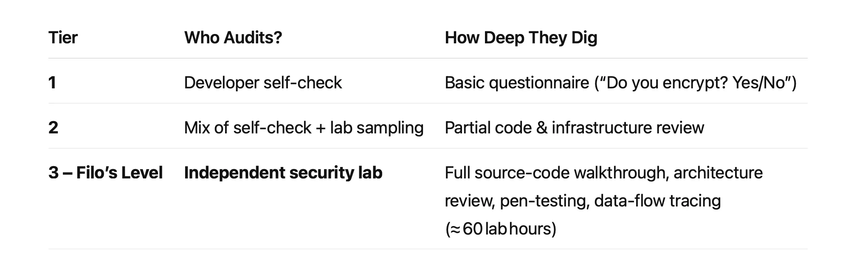The height and width of the screenshot is (277, 868).
Task: Click the Basic questionnaire text
Action: [x=517, y=83]
